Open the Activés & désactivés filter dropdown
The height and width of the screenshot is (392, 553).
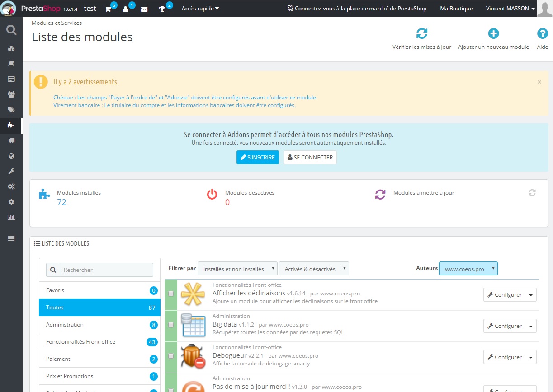(314, 269)
